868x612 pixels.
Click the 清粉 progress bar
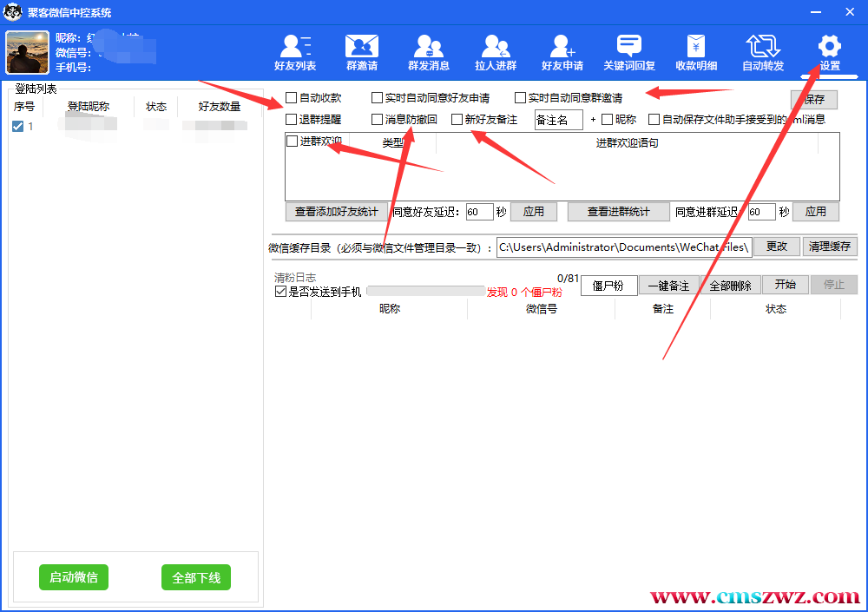[x=425, y=292]
